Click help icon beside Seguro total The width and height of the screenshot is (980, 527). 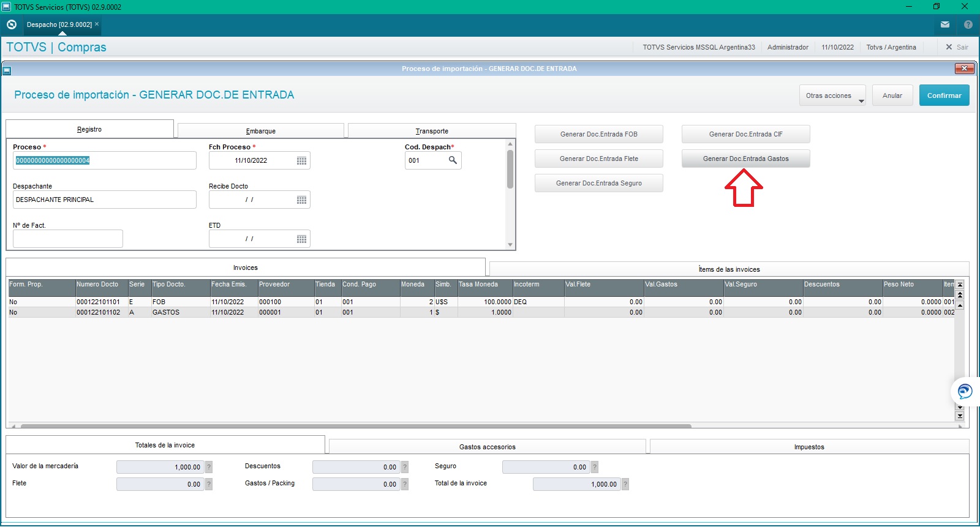pos(595,467)
